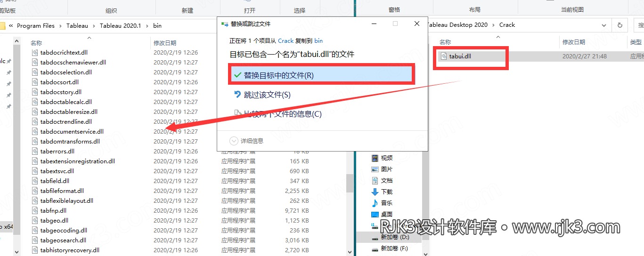Screen dimensions: 644x256
Task: Select the tabdoctablecalc.dll file icon
Action: 35,102
